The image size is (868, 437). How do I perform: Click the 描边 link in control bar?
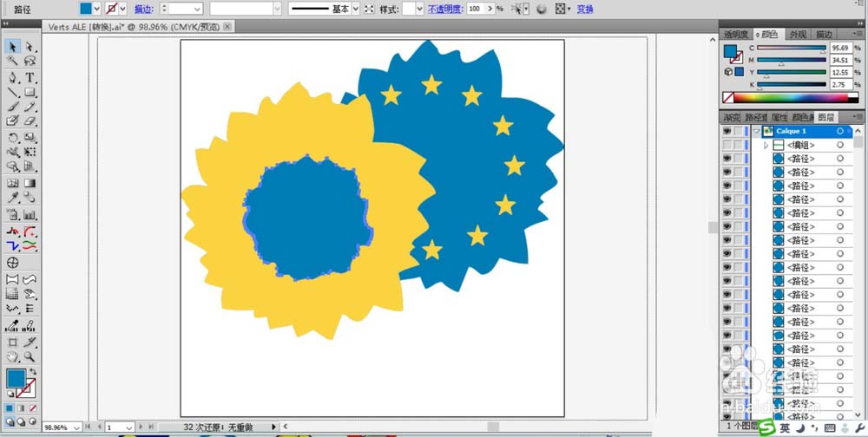click(143, 9)
